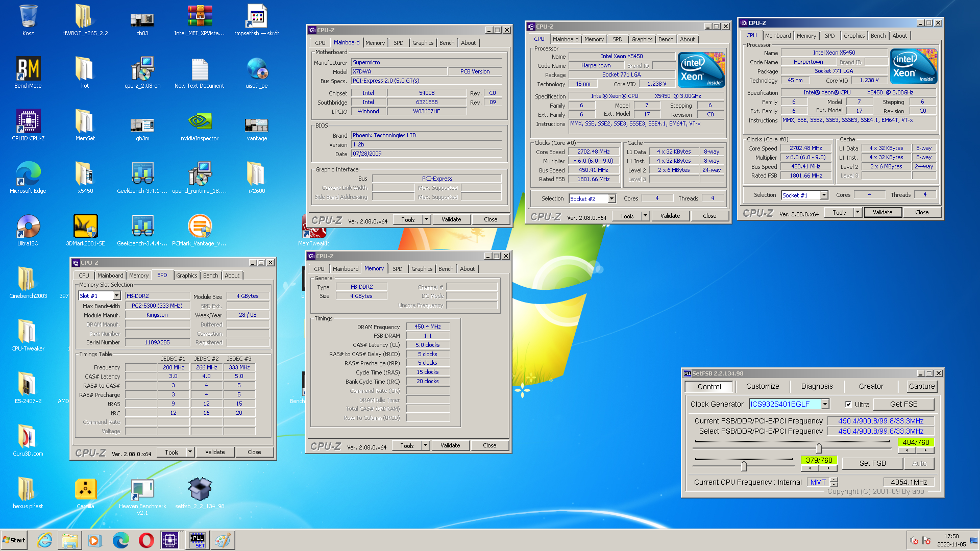980x551 pixels.
Task: Launch the BenchMate desktop shortcut
Action: pos(28,72)
